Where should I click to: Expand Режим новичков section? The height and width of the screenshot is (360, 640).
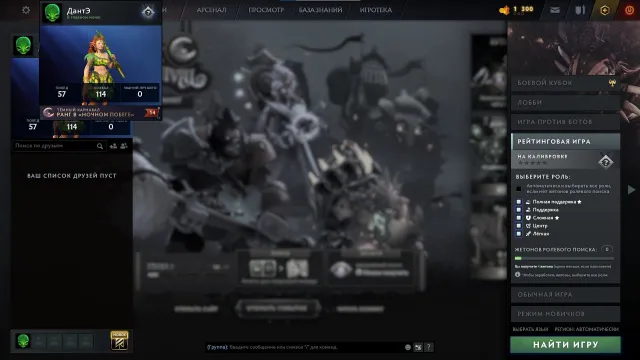click(565, 314)
